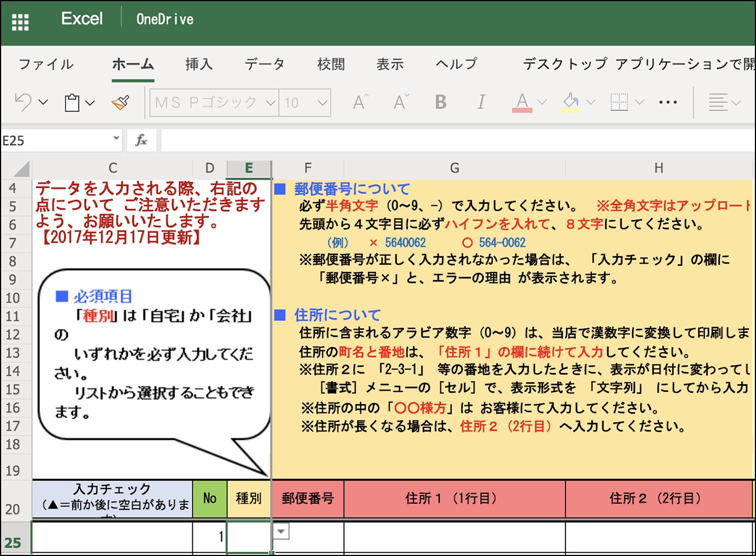Select column H header
This screenshot has height=556, width=756.
pos(659,168)
